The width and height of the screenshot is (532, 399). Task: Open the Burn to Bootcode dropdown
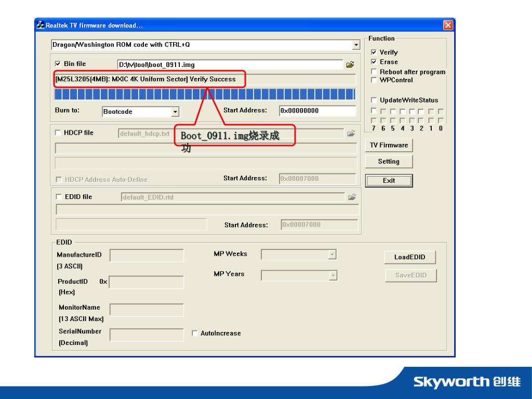click(175, 112)
